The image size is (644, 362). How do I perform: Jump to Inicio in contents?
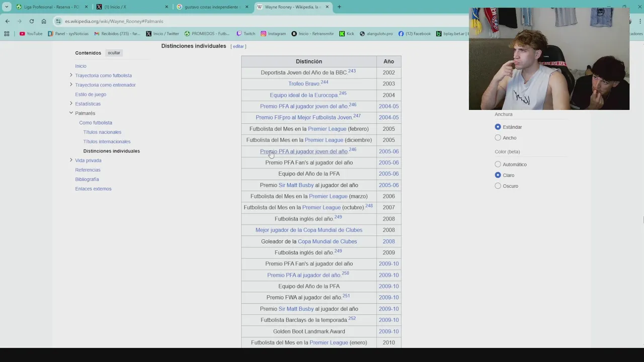tap(80, 66)
